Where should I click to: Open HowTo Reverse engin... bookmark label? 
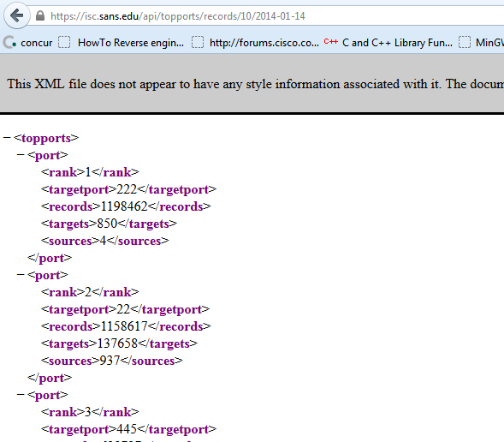pyautogui.click(x=131, y=43)
